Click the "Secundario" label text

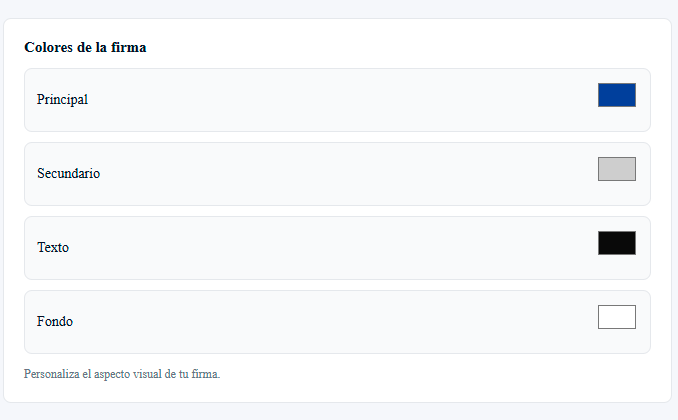coord(68,173)
